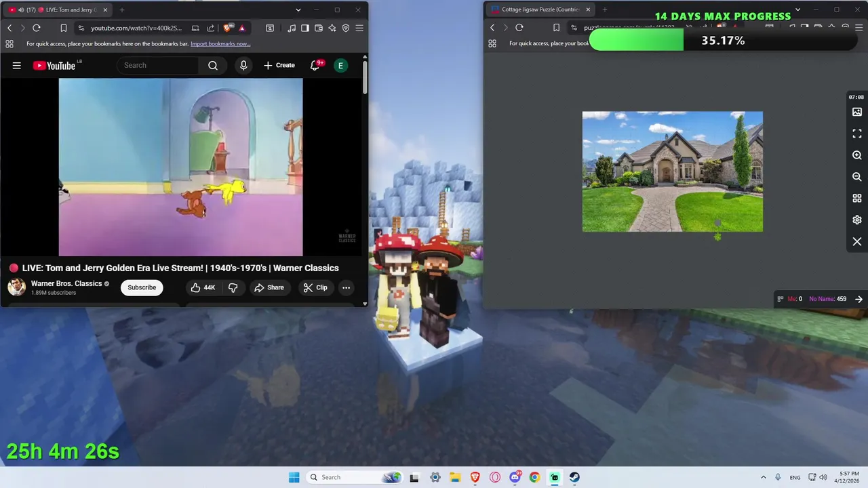
Task: Open the music playlist icon in Brave toolbar
Action: click(292, 28)
